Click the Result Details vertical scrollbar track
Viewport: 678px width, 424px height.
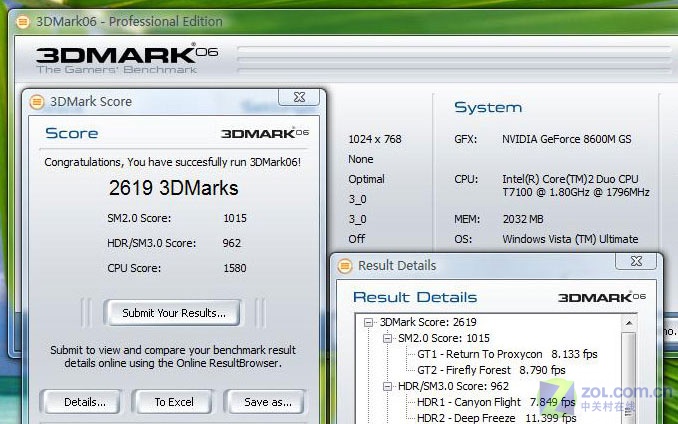[x=629, y=376]
